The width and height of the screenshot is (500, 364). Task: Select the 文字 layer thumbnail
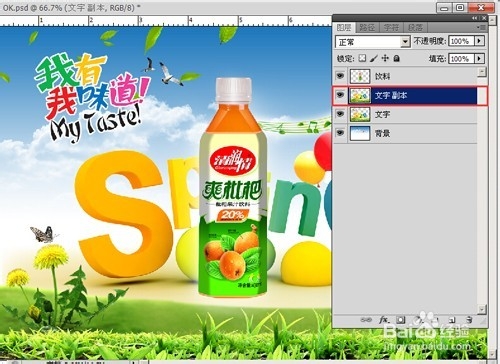(x=360, y=115)
